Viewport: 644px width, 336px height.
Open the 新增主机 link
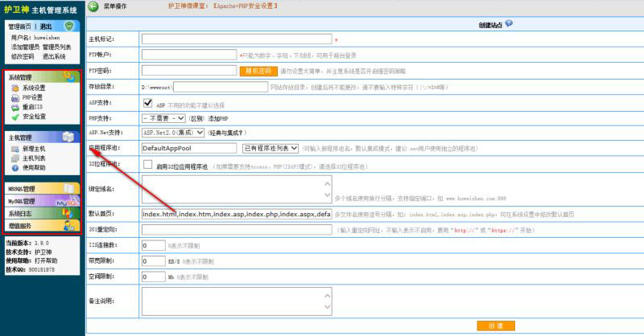pyautogui.click(x=34, y=149)
